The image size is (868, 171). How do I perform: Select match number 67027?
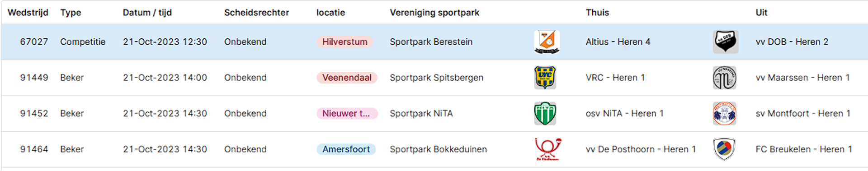34,42
